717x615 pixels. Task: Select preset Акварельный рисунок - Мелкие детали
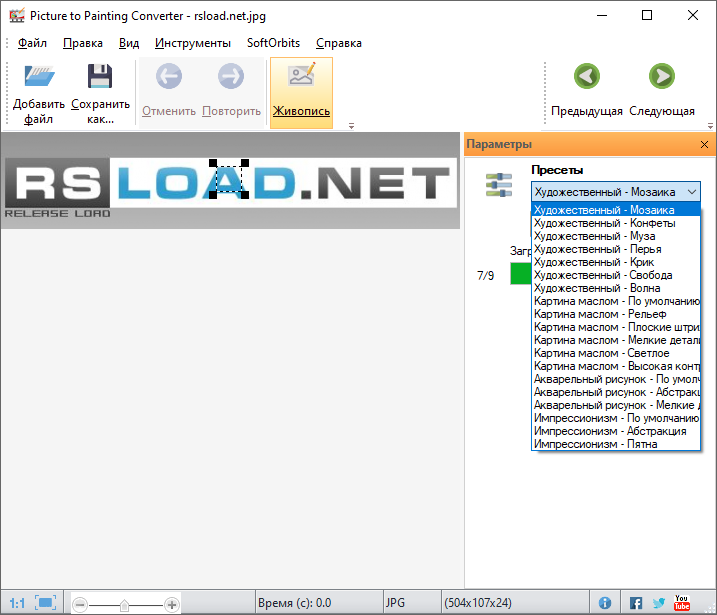616,405
